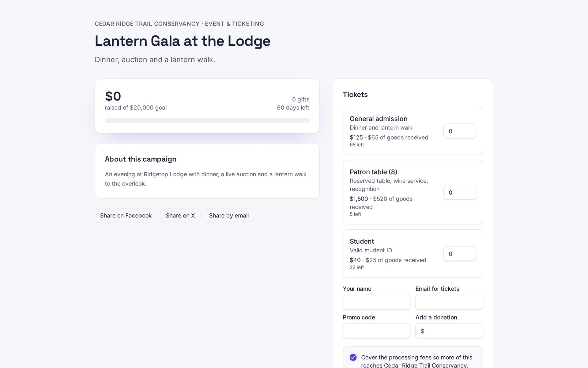Click the '5 left' availability text
The image size is (588, 368).
coord(355,214)
